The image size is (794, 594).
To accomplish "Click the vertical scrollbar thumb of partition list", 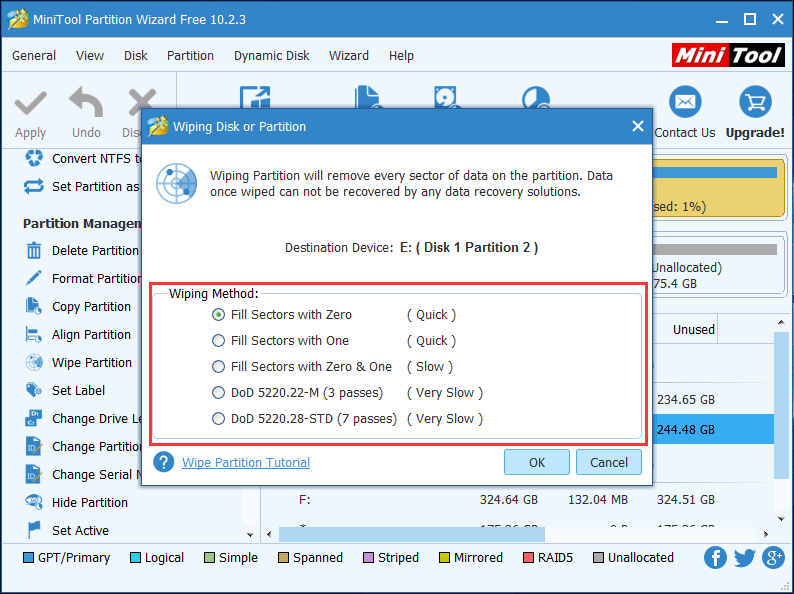I will click(x=781, y=405).
